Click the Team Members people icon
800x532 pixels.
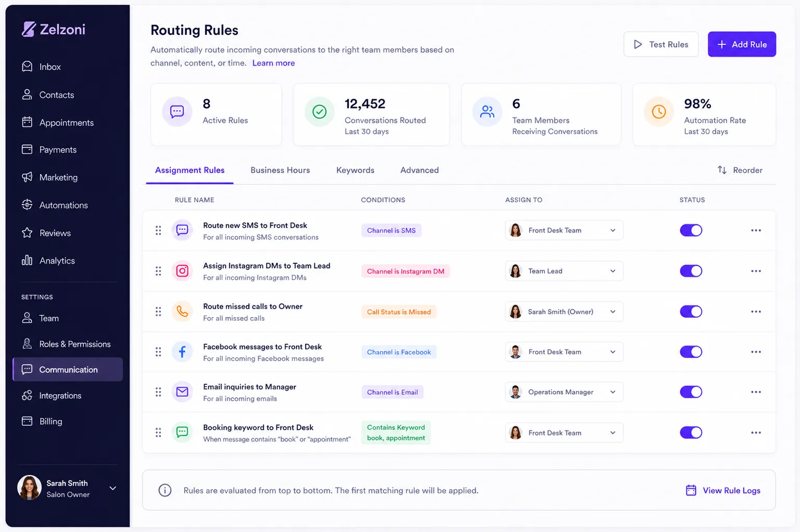click(487, 111)
